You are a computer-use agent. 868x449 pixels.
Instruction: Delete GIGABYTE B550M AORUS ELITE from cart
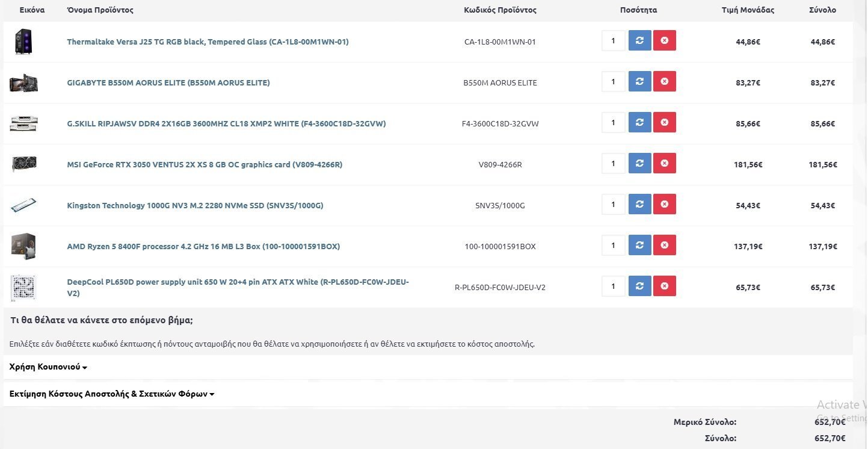pos(665,81)
